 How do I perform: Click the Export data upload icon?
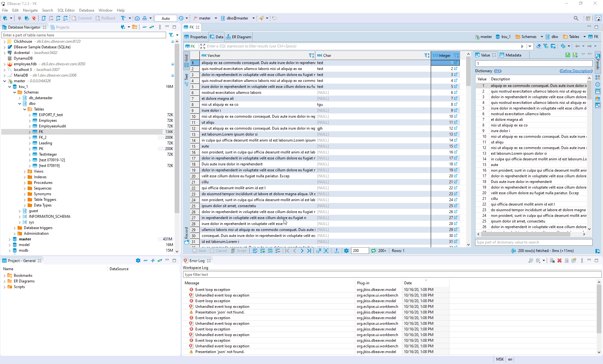coord(337,251)
